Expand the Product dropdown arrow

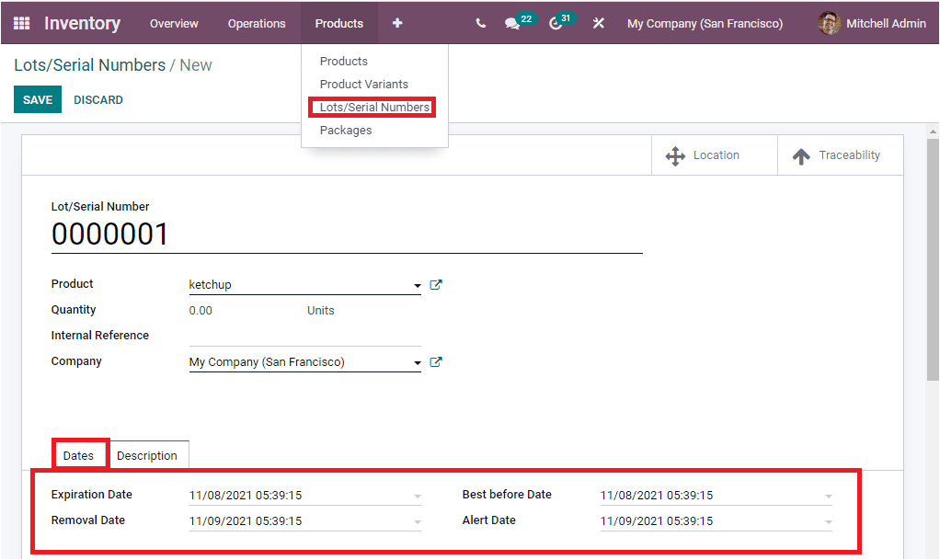(x=416, y=285)
